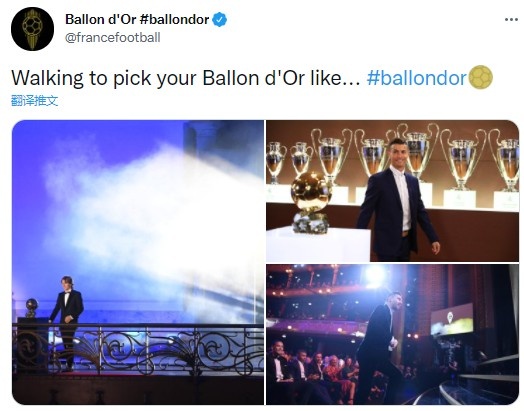Click the blue verified badge
The height and width of the screenshot is (411, 524).
220,19
